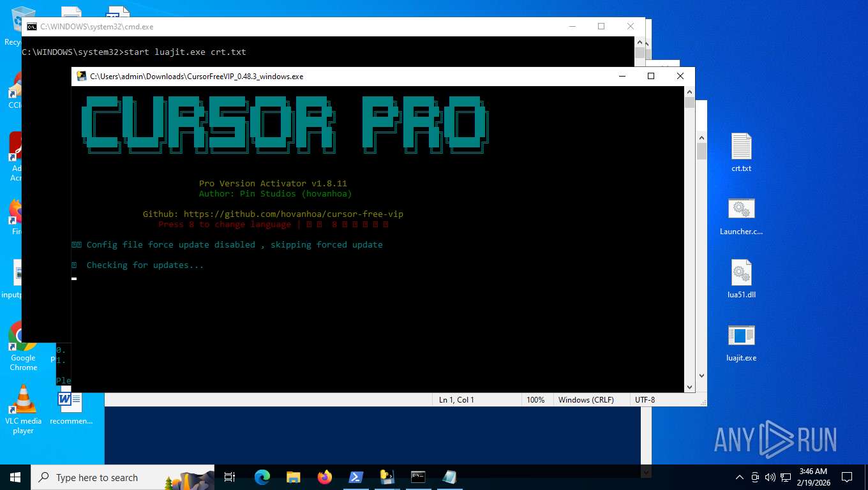The image size is (868, 490).
Task: Open the volume control in tray
Action: (x=770, y=477)
